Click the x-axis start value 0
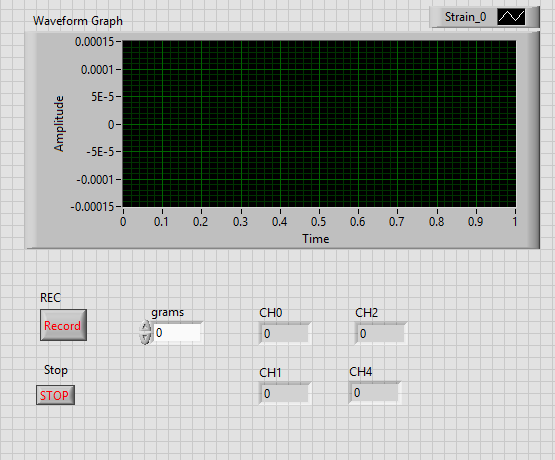Screen dimensions: 555x460 tap(123, 222)
